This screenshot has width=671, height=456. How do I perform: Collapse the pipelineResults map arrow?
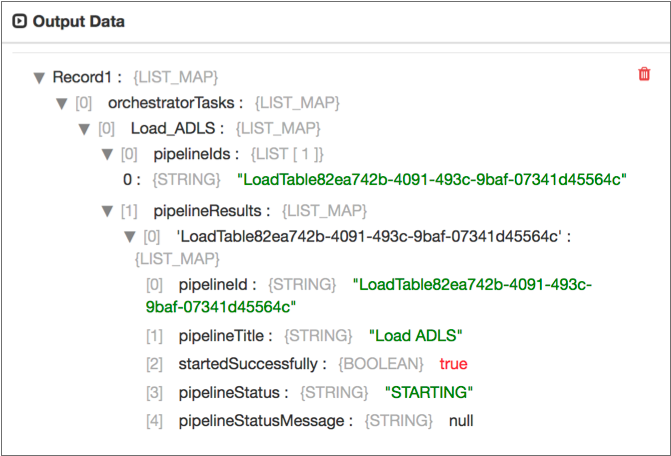pyautogui.click(x=107, y=211)
